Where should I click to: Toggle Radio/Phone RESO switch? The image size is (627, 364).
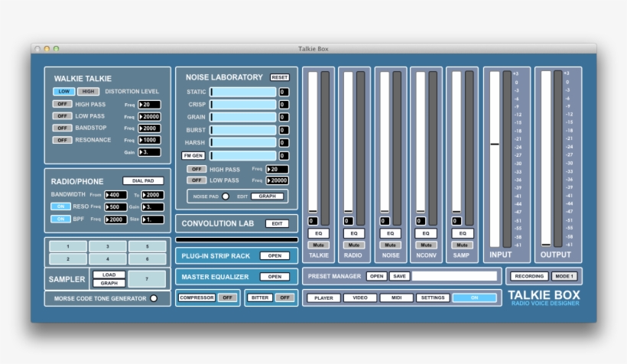[x=60, y=206]
